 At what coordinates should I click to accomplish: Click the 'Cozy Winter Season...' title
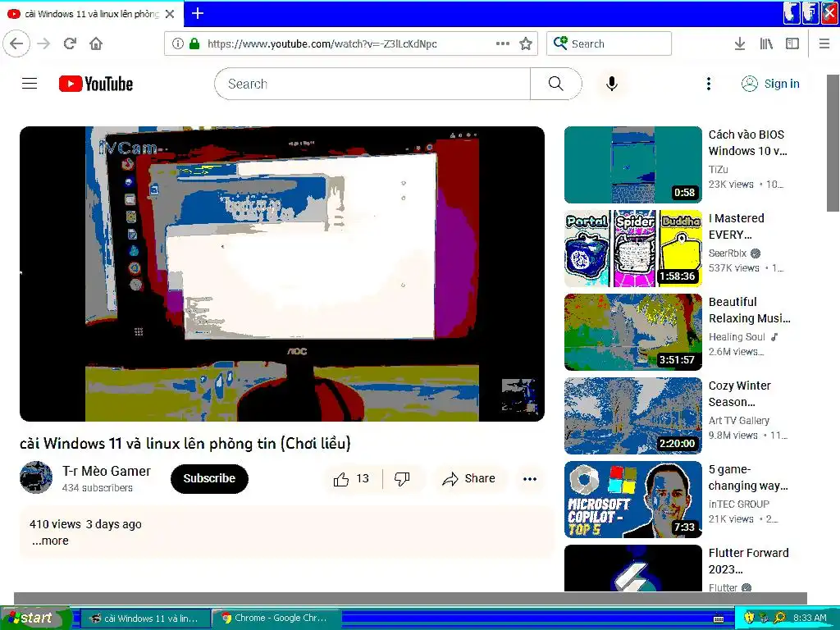[740, 393]
